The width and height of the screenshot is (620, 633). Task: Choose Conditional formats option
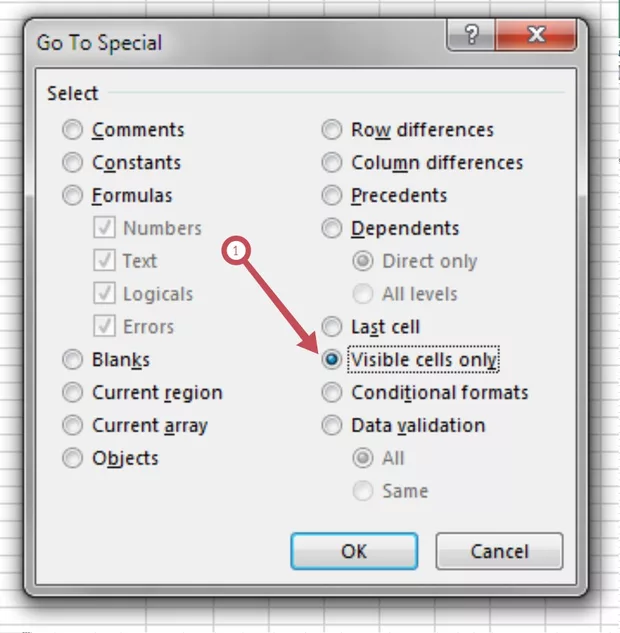tap(332, 393)
